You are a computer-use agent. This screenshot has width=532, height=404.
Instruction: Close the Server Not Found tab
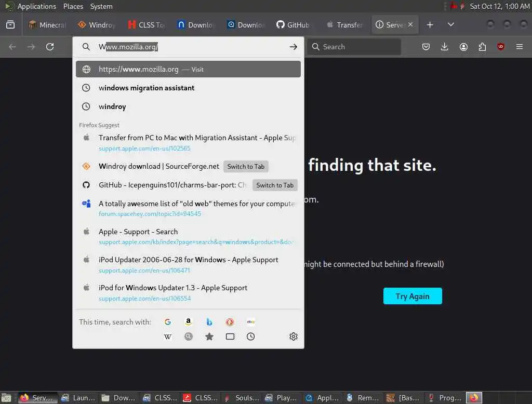click(x=410, y=24)
